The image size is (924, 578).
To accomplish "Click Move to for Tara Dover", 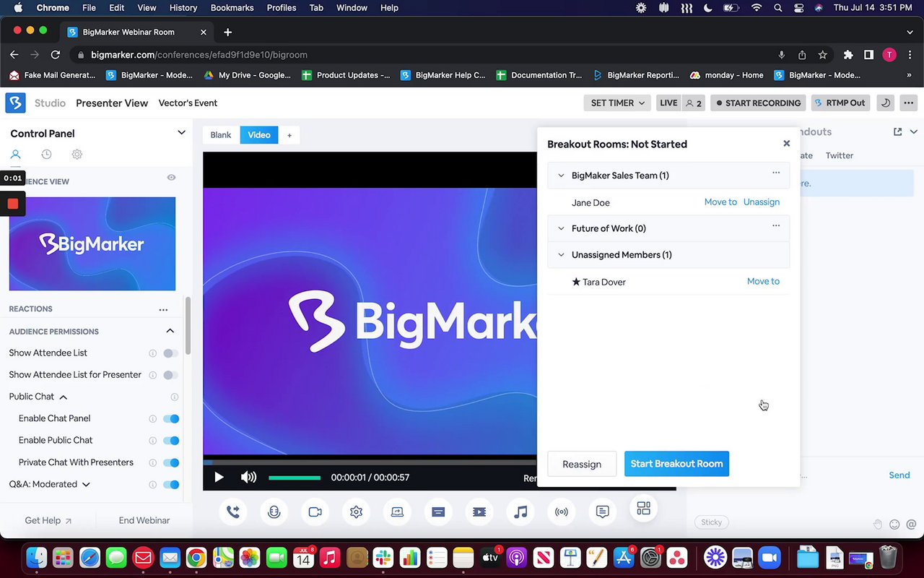I will [x=763, y=282].
